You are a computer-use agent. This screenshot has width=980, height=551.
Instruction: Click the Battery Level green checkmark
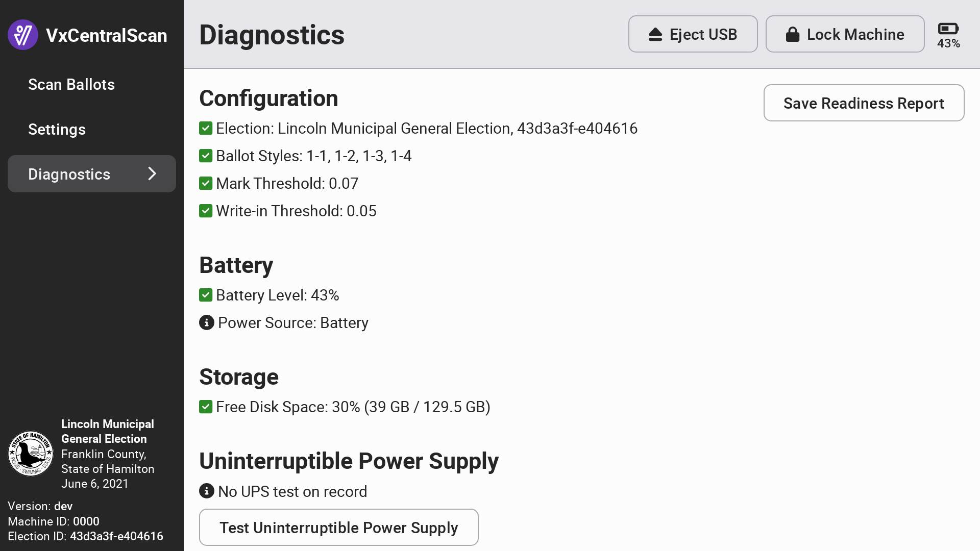[x=206, y=295]
